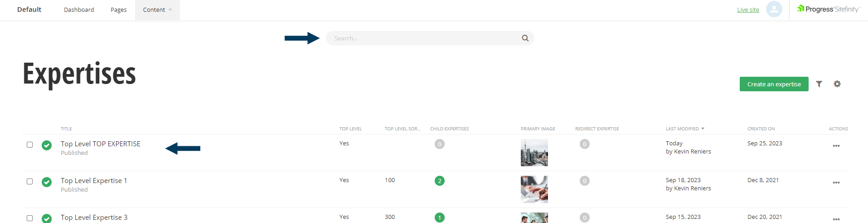Screen dimensions: 868x223
Task: Click Create an expertise button
Action: click(x=774, y=84)
